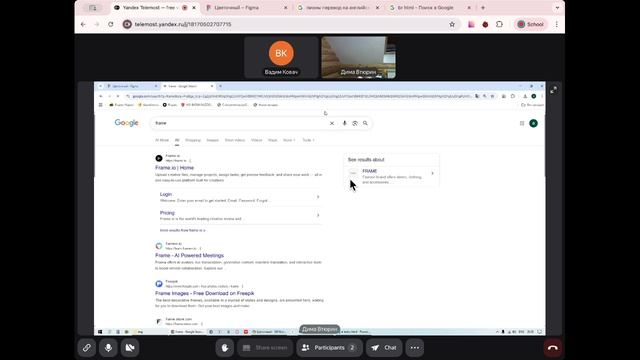Open Chrome three-dot menu

[557, 24]
